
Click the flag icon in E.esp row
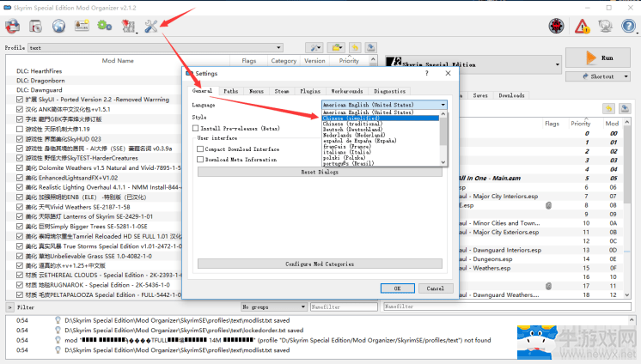coord(548,205)
